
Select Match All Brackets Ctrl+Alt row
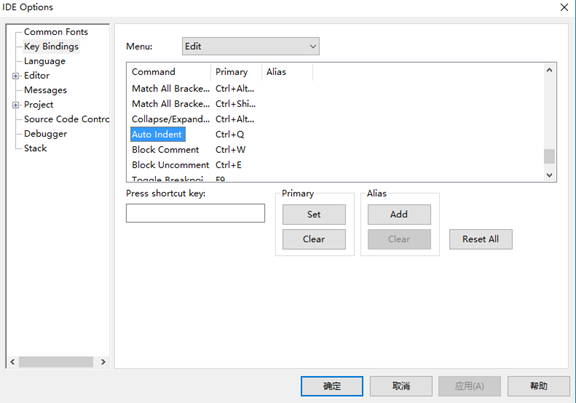click(x=336, y=89)
